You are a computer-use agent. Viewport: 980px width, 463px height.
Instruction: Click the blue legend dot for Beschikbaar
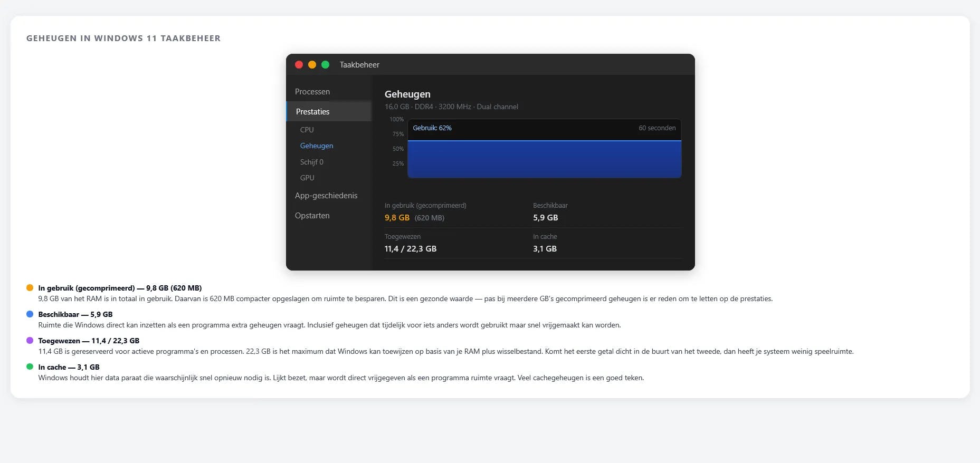pyautogui.click(x=30, y=314)
